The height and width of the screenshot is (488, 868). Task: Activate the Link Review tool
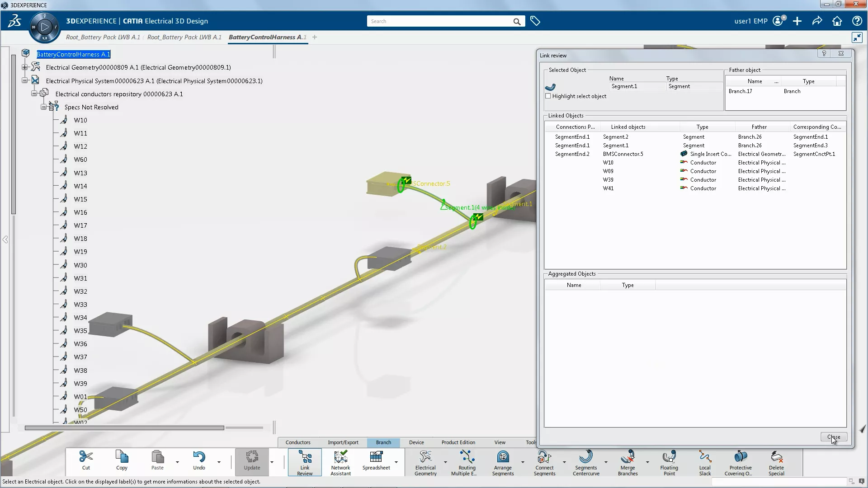click(x=305, y=462)
